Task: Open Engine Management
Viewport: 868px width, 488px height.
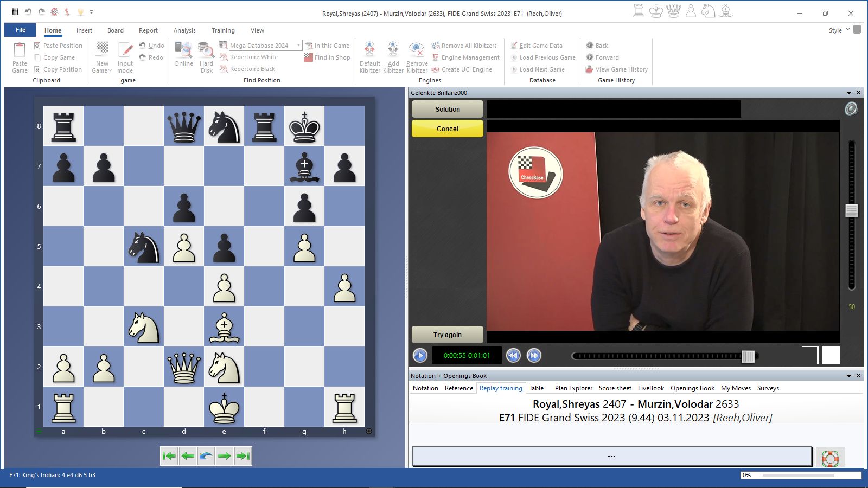Action: [465, 57]
